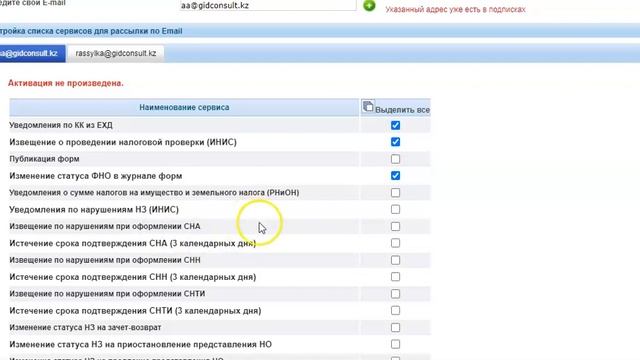Click the Выделить все label
The height and width of the screenshot is (360, 640).
pos(402,110)
